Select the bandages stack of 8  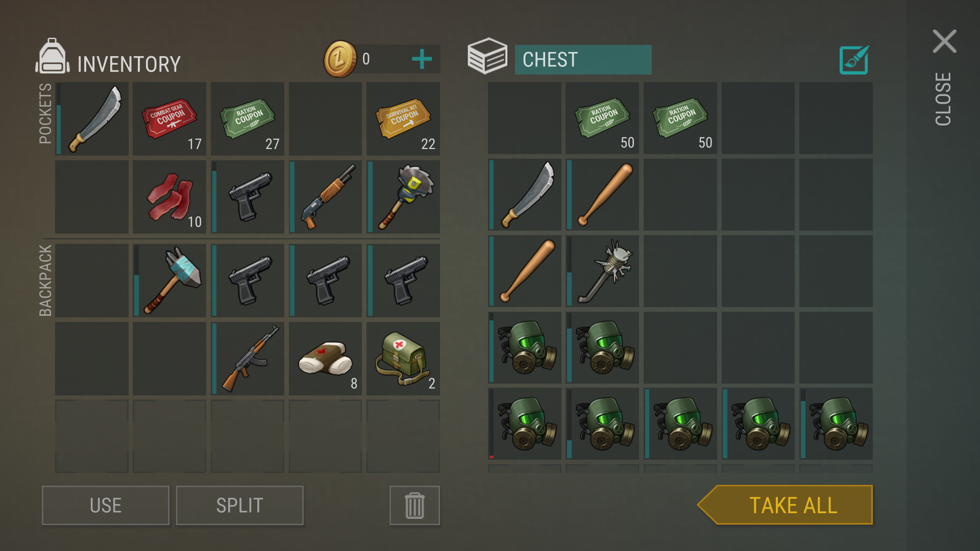point(325,358)
